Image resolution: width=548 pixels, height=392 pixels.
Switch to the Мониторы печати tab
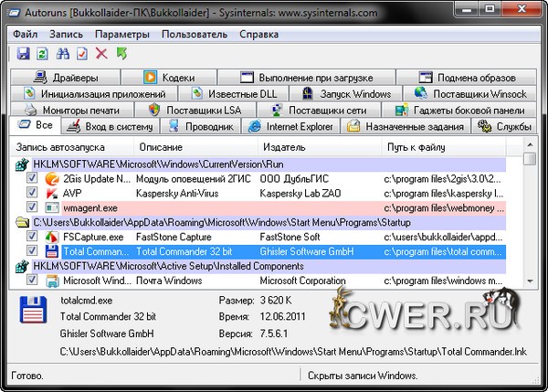tap(72, 111)
